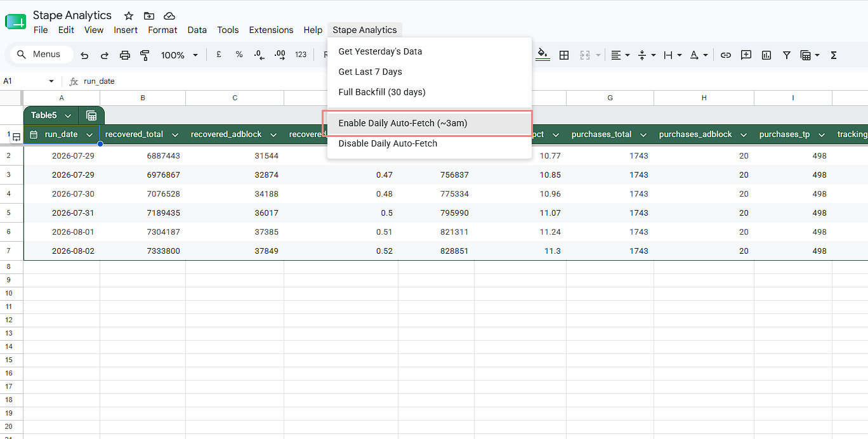Expand the Name box dropdown arrow
Screen dimensions: 868x439
pyautogui.click(x=51, y=81)
